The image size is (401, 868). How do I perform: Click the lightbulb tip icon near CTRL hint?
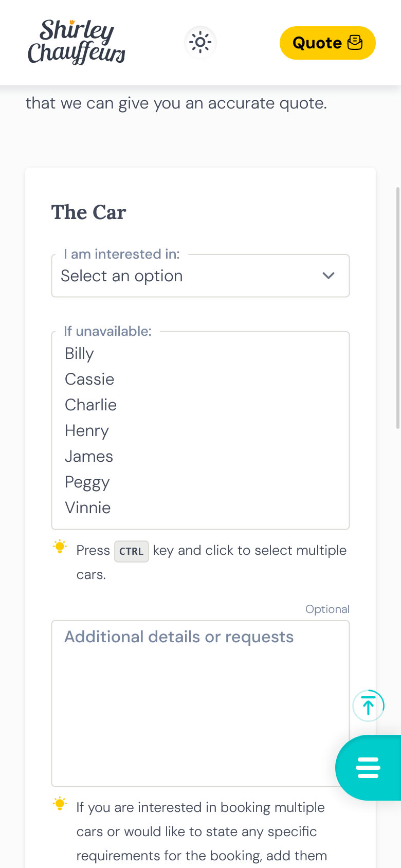pyautogui.click(x=60, y=547)
